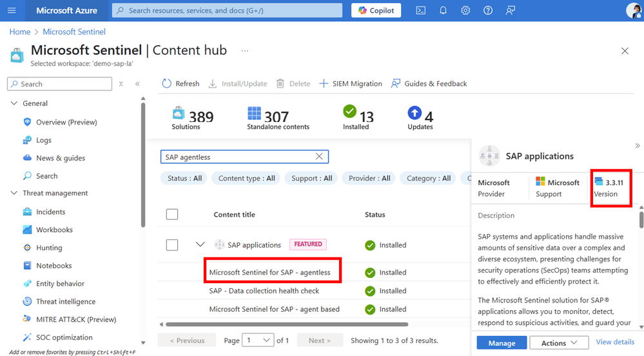644x356 pixels.
Task: Open the Category : All filter
Action: [x=429, y=178]
